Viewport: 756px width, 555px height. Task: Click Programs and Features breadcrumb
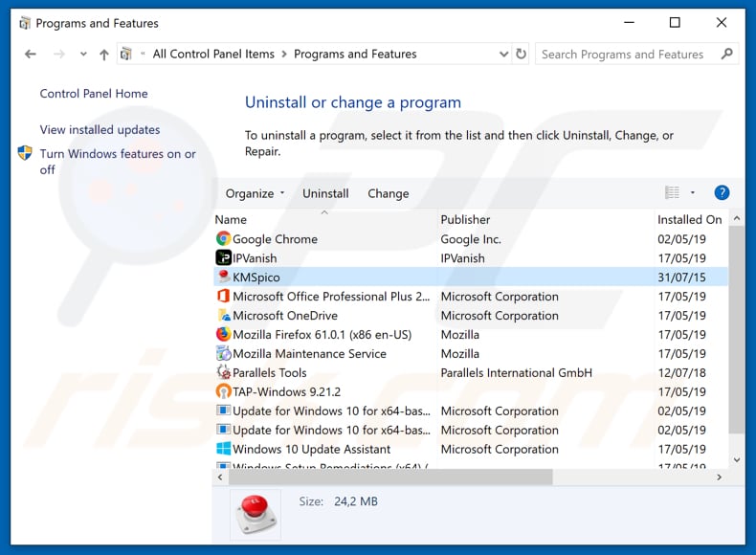[x=355, y=54]
